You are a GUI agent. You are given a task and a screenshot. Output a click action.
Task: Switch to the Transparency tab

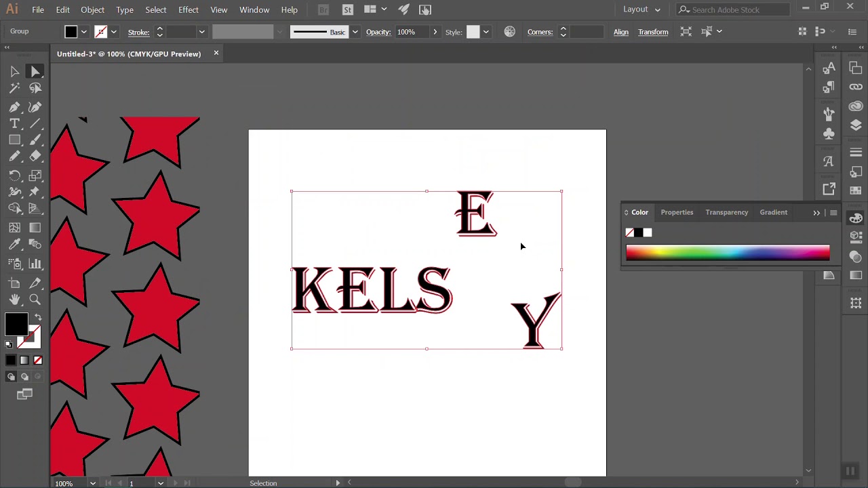pyautogui.click(x=726, y=212)
